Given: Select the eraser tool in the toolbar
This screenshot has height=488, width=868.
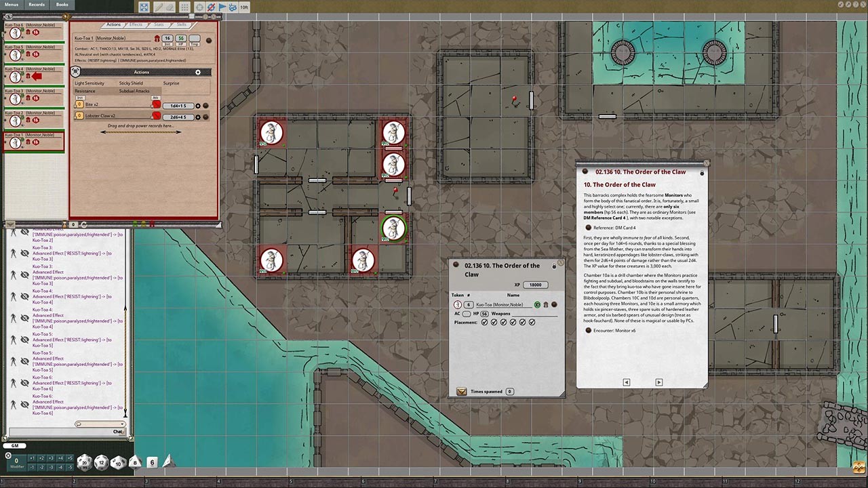Looking at the screenshot, I should [x=171, y=7].
